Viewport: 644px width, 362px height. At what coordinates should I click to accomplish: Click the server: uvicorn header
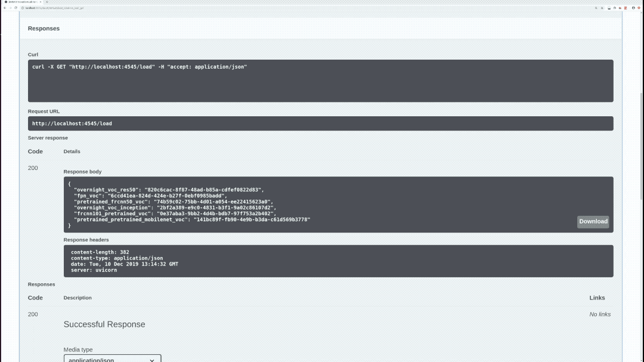coord(94,270)
